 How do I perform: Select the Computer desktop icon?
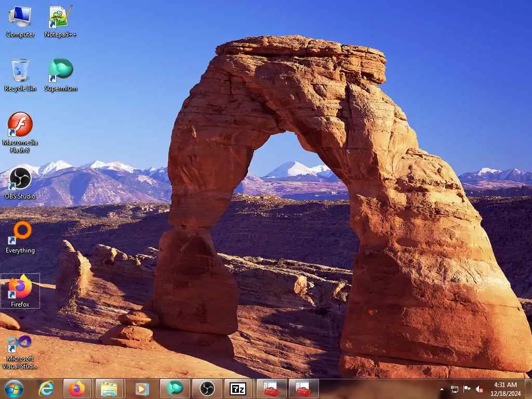(x=20, y=21)
